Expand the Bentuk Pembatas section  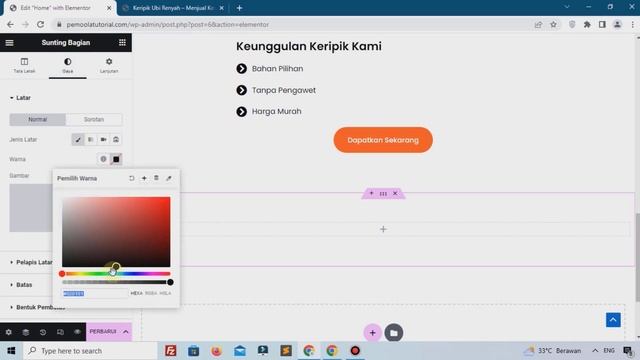coord(37,307)
